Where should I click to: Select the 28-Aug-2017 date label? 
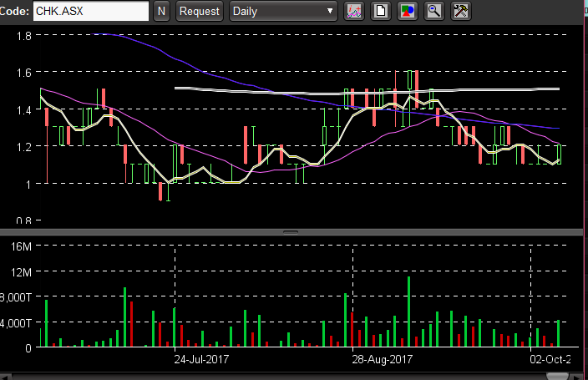click(x=383, y=359)
